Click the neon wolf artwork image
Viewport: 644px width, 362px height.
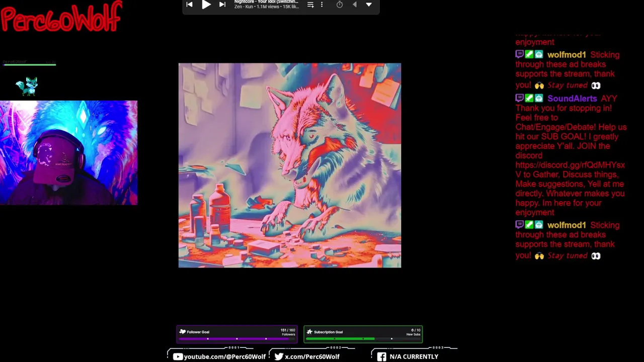pyautogui.click(x=290, y=165)
